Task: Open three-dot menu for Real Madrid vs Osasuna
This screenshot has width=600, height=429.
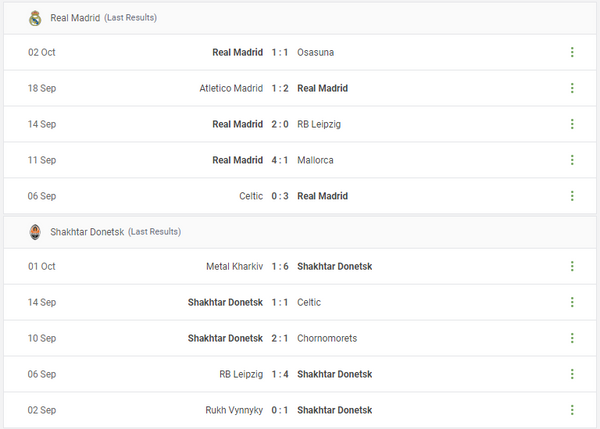Action: point(572,52)
